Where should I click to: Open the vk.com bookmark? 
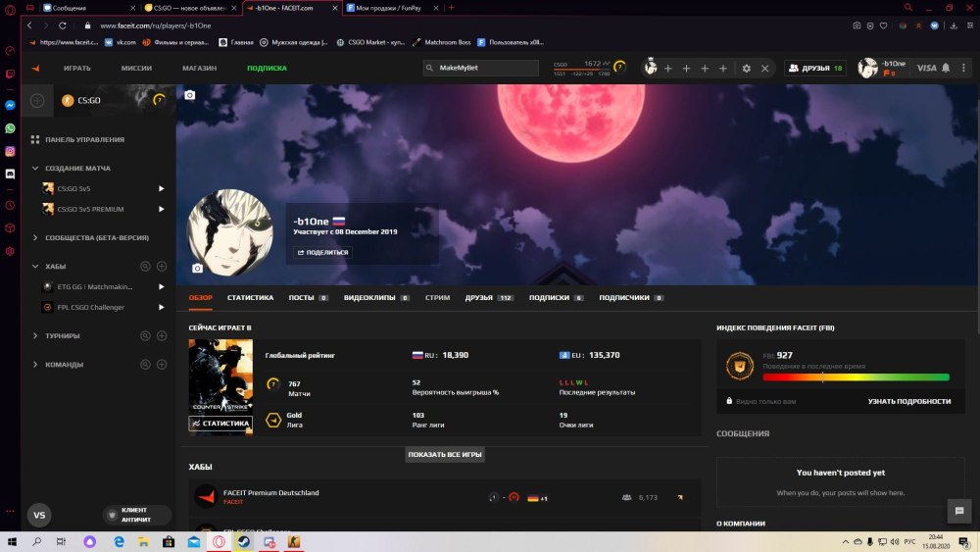pyautogui.click(x=120, y=42)
